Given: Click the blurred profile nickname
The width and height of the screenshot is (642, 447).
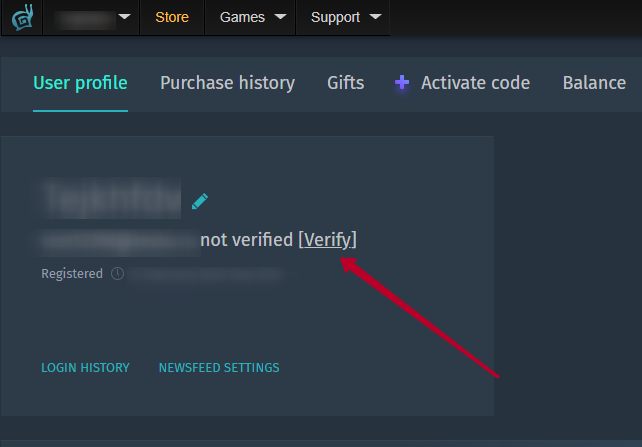Looking at the screenshot, I should [110, 200].
